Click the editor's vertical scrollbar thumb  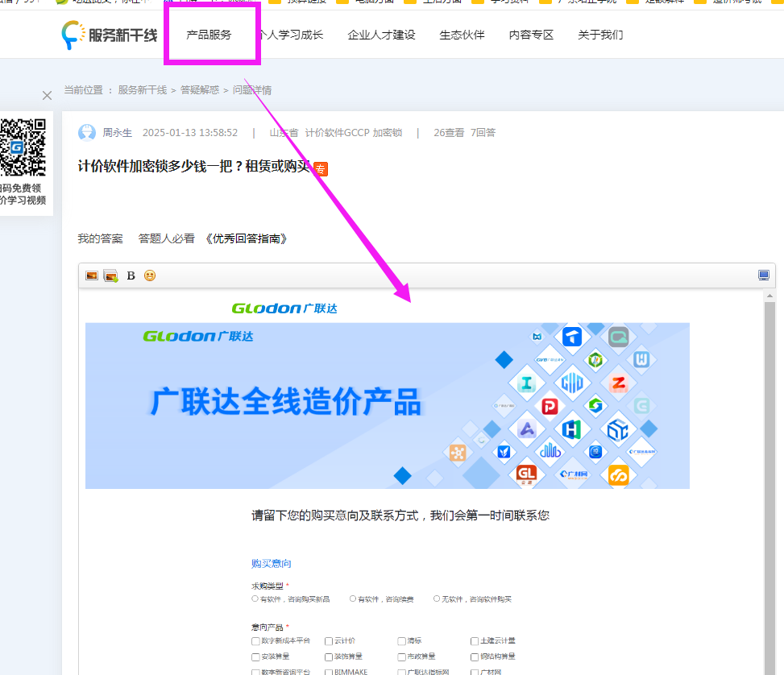tap(770, 487)
